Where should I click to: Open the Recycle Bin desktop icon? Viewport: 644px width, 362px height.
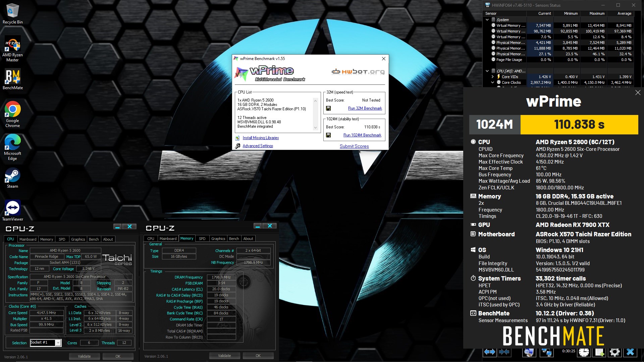point(12,14)
